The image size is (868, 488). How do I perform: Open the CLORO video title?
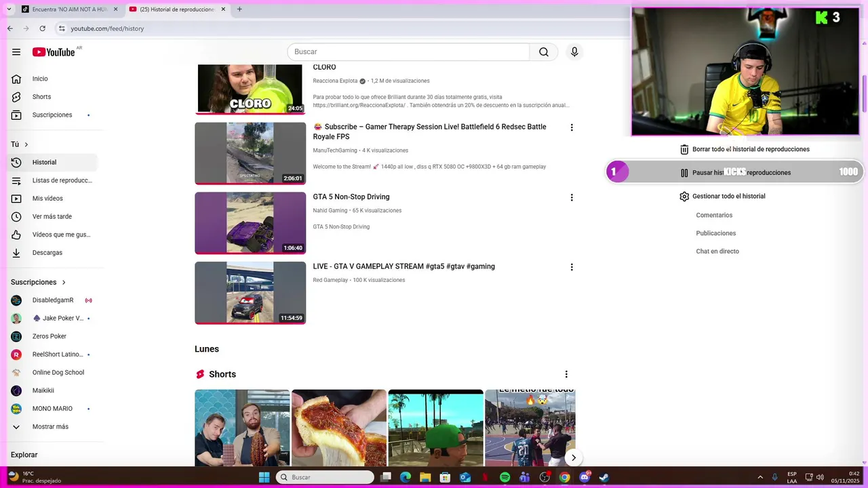tap(324, 67)
